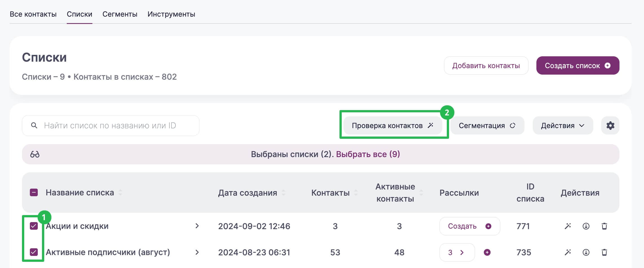
Task: Delete the Акции и скидки list
Action: [x=604, y=226]
